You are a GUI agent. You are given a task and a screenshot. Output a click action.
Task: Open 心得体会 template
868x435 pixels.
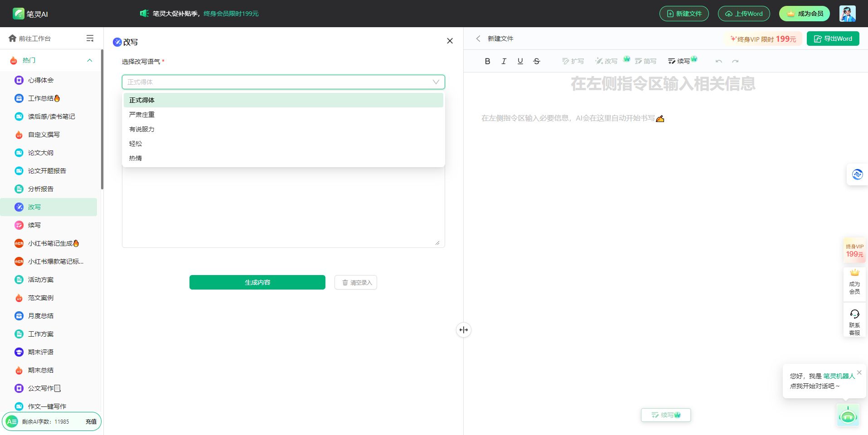coord(48,80)
